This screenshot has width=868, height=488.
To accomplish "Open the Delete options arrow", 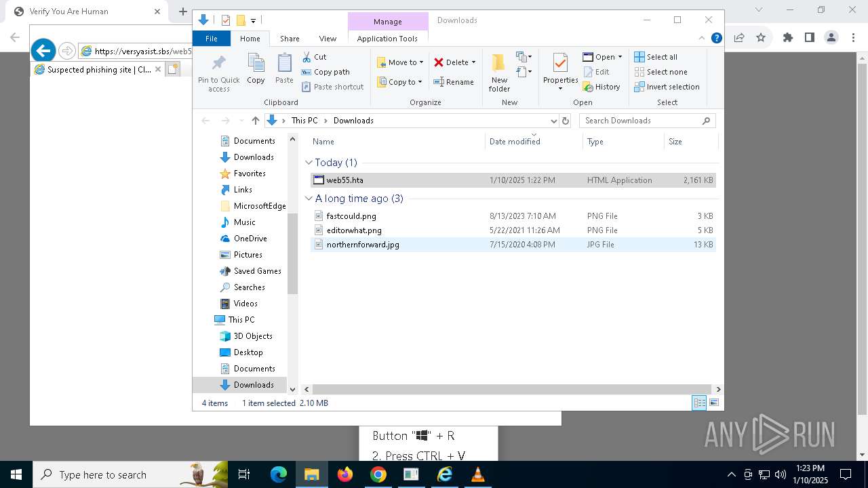I will coord(473,62).
